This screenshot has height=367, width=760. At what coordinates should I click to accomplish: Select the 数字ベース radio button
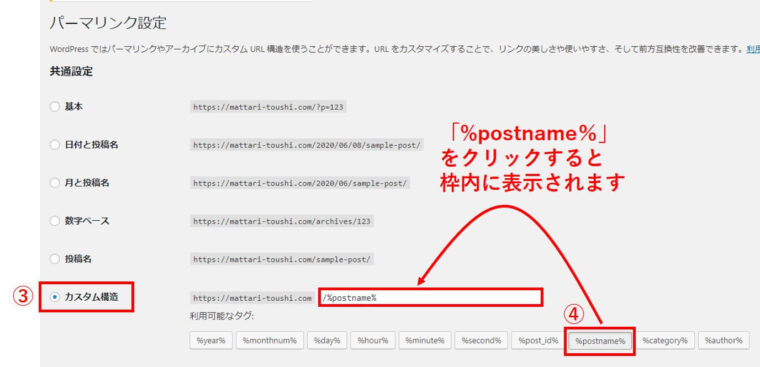54,221
